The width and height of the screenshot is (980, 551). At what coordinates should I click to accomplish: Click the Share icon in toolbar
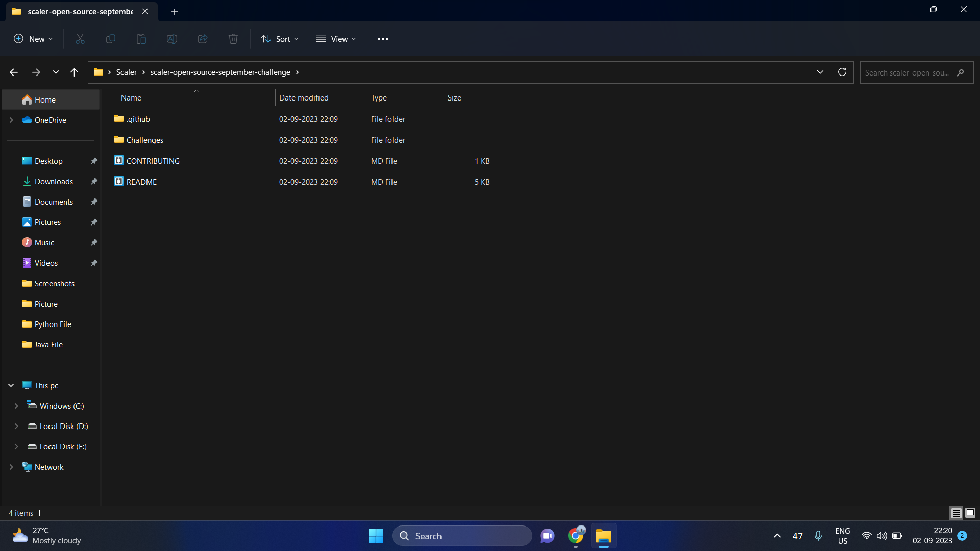tap(203, 39)
